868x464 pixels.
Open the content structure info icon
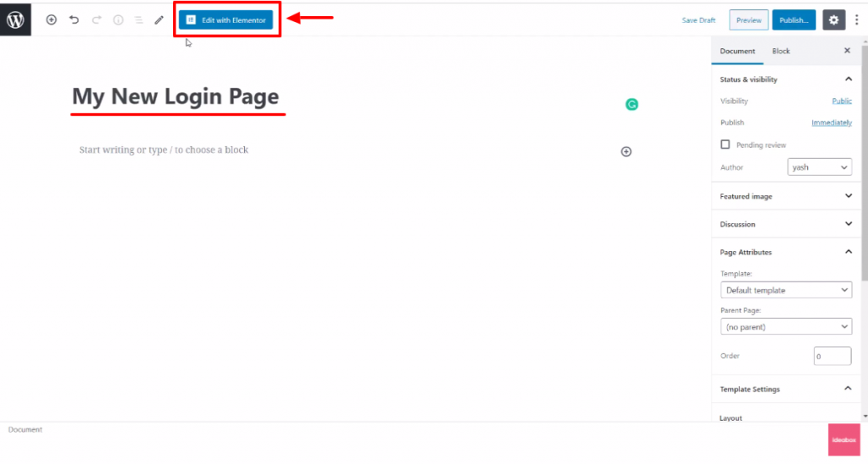[x=118, y=20]
